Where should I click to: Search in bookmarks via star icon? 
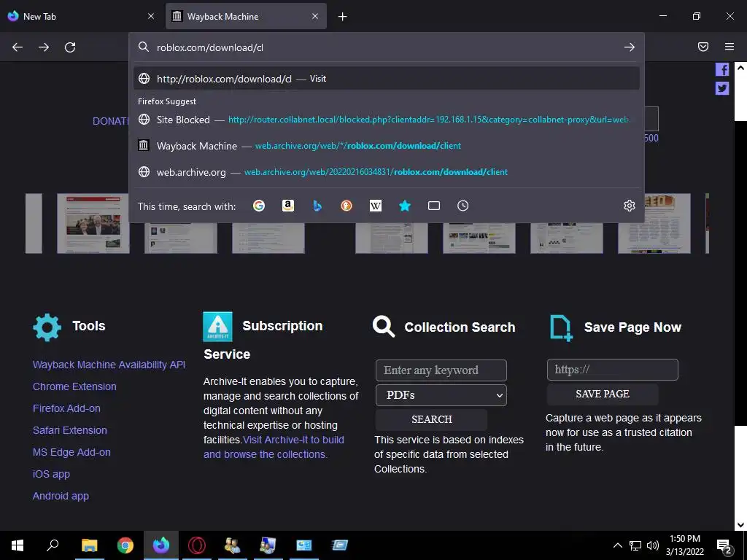tap(405, 206)
